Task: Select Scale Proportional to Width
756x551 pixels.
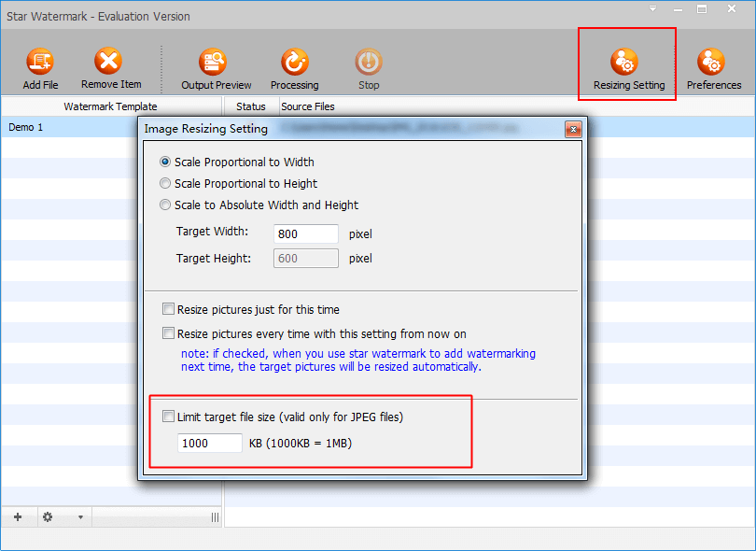Action: point(165,162)
